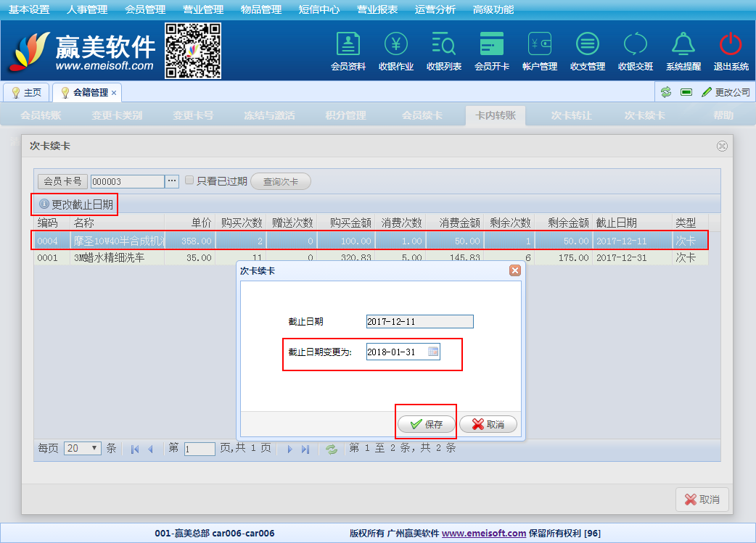
Task: Click 保存 to save the new date
Action: tap(427, 424)
